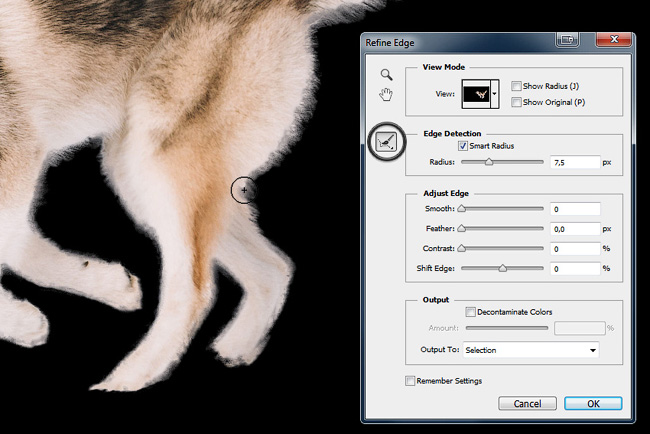650x434 pixels.
Task: Expand the View mode dropdown arrow
Action: [x=495, y=94]
